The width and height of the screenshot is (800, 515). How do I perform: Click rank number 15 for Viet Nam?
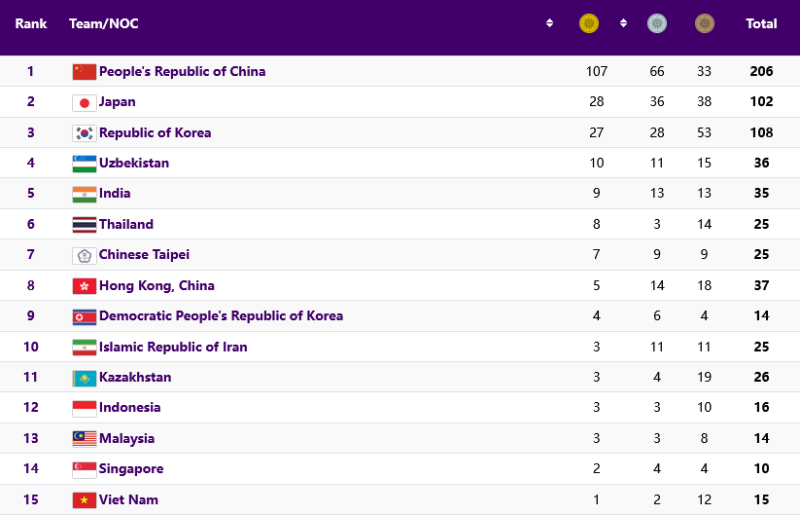click(x=31, y=500)
